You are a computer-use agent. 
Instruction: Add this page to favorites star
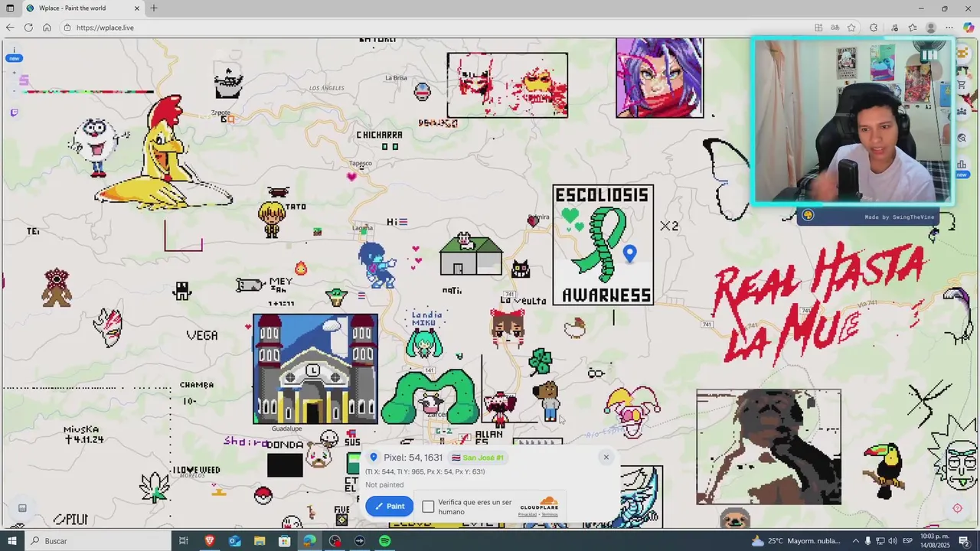pyautogui.click(x=851, y=28)
